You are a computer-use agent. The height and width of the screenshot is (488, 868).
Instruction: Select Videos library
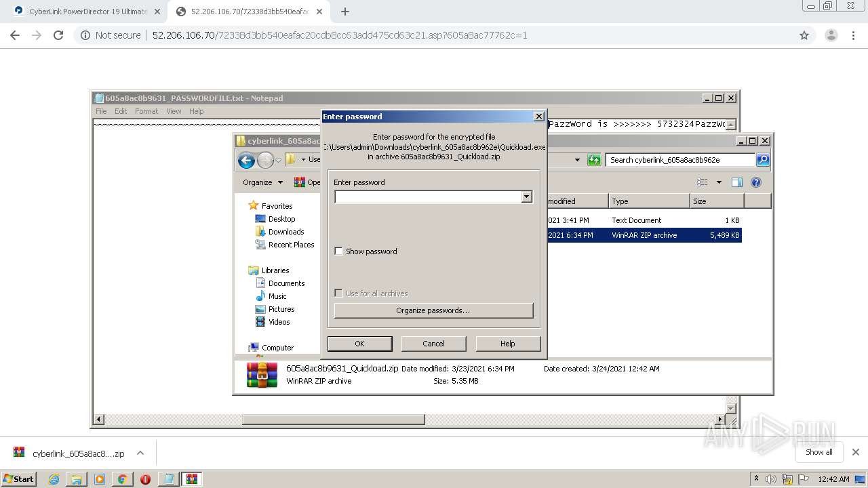279,322
